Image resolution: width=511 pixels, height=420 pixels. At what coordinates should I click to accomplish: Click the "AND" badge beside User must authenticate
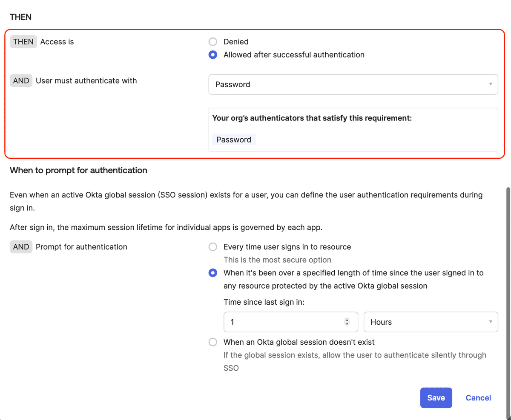pos(21,80)
